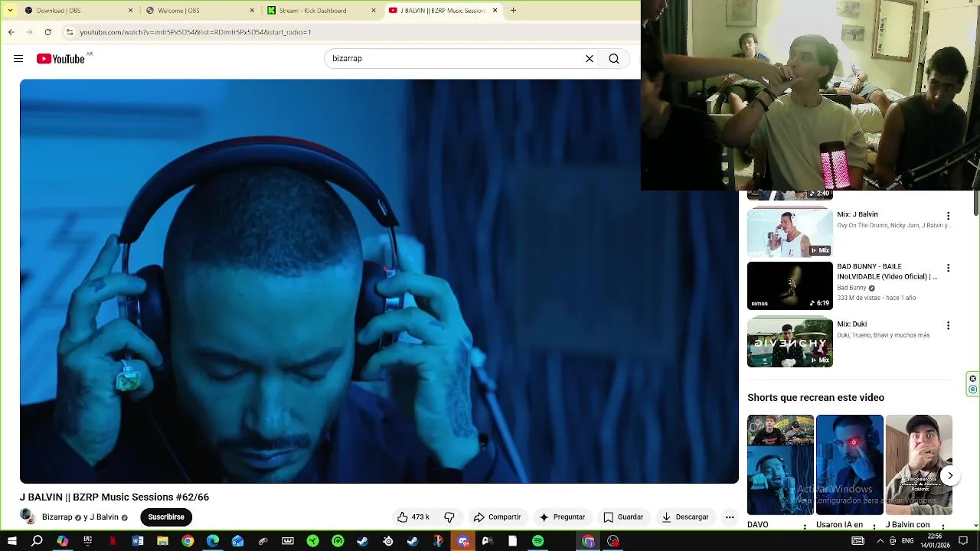Open Windows taskbar search
The height and width of the screenshot is (551, 980).
[x=37, y=541]
